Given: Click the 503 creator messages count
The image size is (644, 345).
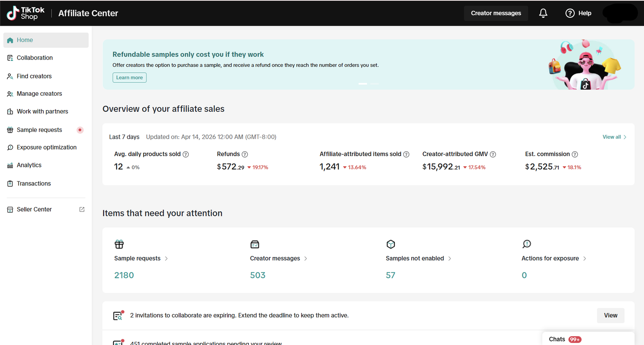Looking at the screenshot, I should click(258, 275).
